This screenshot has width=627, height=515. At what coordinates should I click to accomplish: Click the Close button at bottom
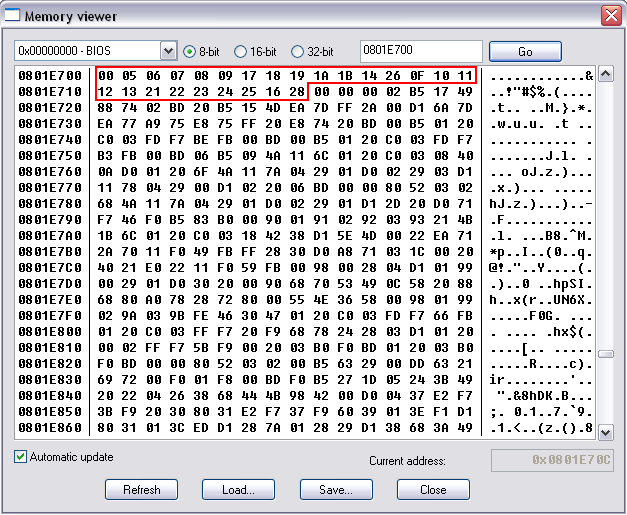click(433, 490)
